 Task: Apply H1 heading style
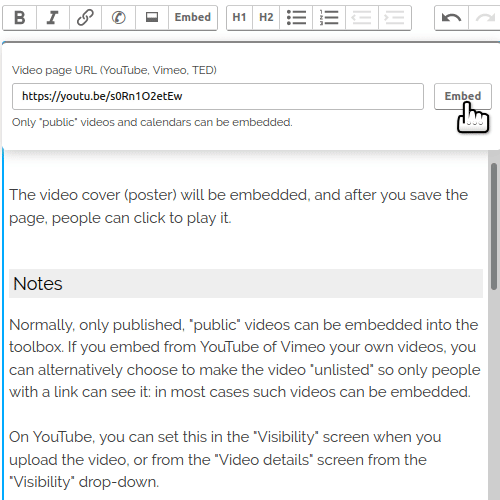pos(239,18)
